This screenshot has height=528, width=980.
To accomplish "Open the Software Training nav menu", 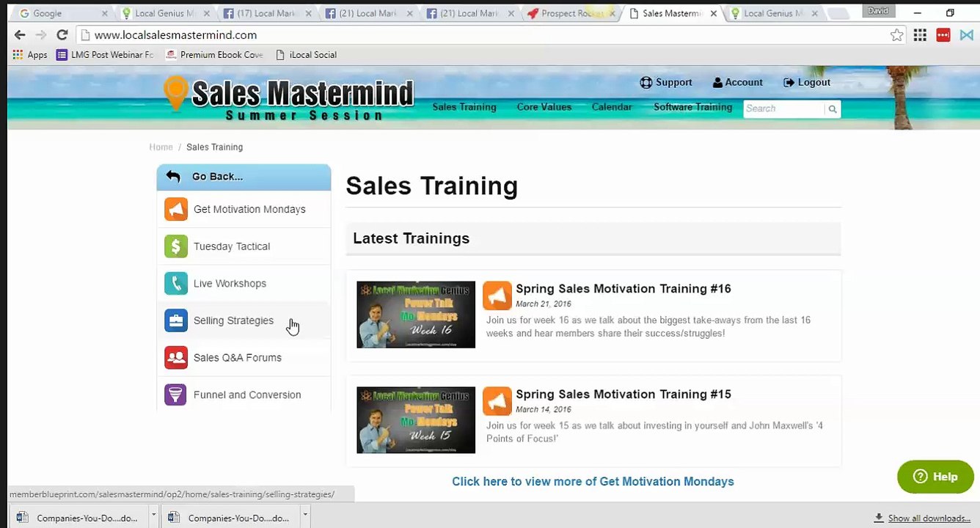I will (x=693, y=107).
